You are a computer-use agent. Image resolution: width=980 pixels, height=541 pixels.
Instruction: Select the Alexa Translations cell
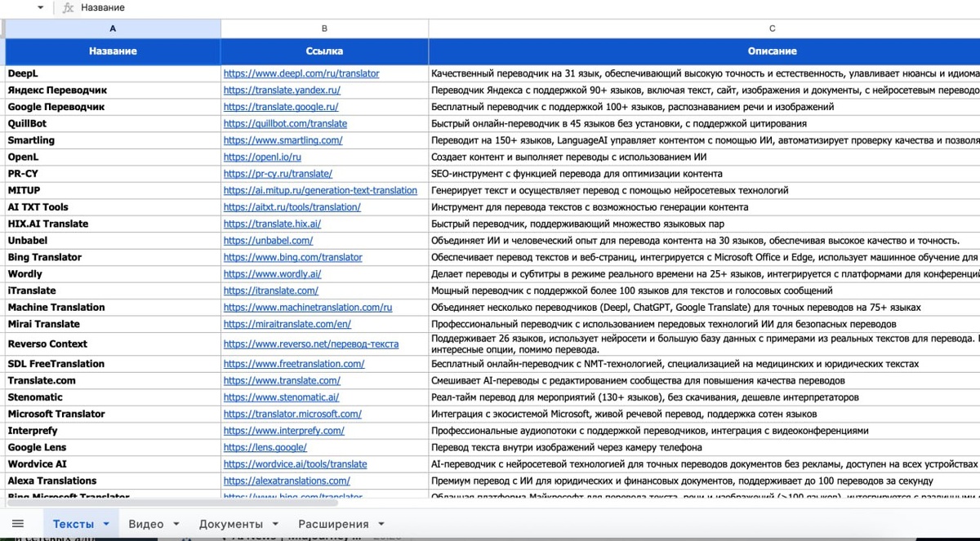(113, 481)
